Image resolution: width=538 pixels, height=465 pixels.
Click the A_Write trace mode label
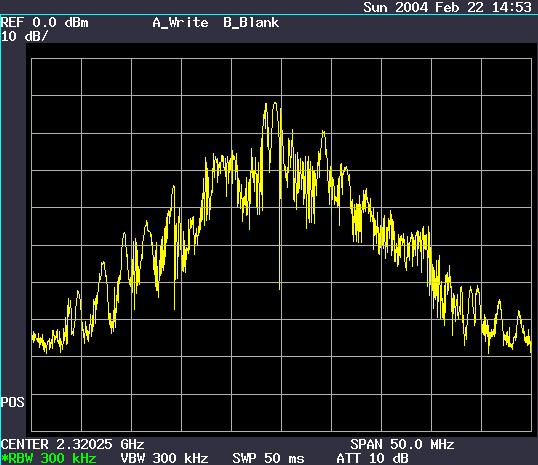(x=180, y=23)
